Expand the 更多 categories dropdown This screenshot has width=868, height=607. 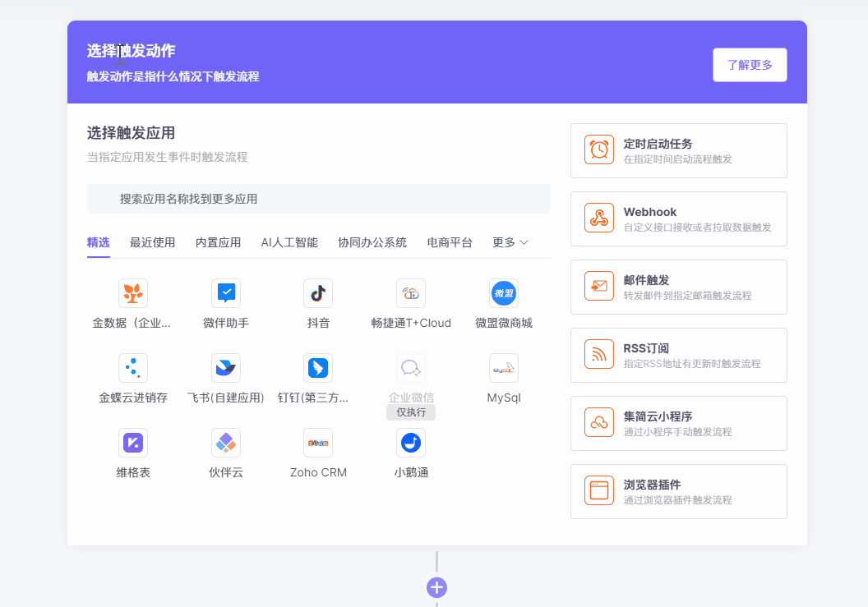point(510,242)
